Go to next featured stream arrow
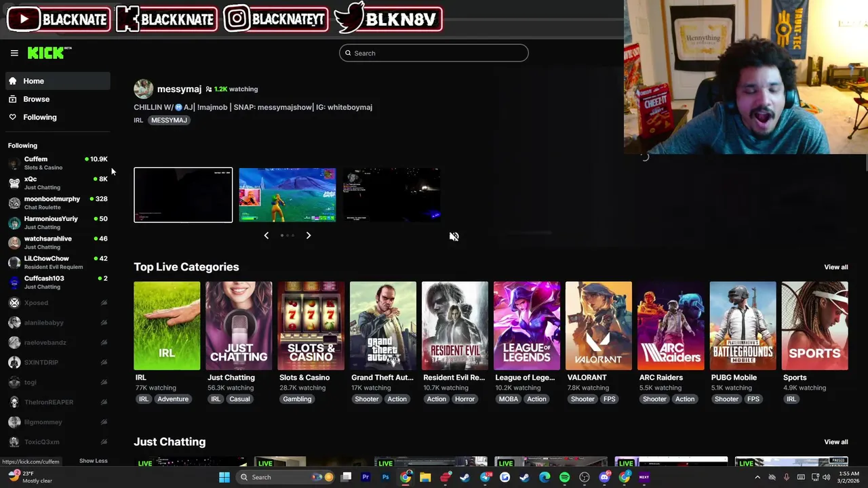 308,235
